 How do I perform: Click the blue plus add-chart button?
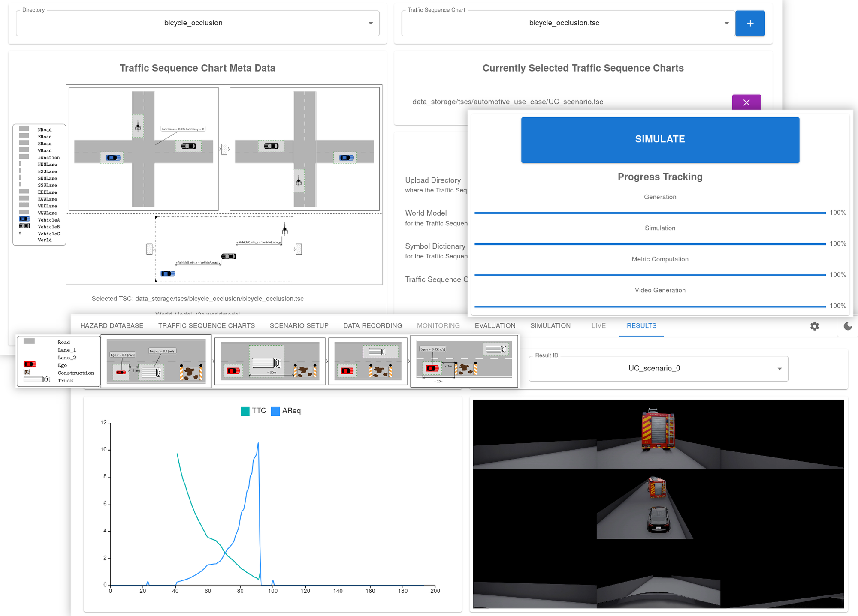click(749, 23)
